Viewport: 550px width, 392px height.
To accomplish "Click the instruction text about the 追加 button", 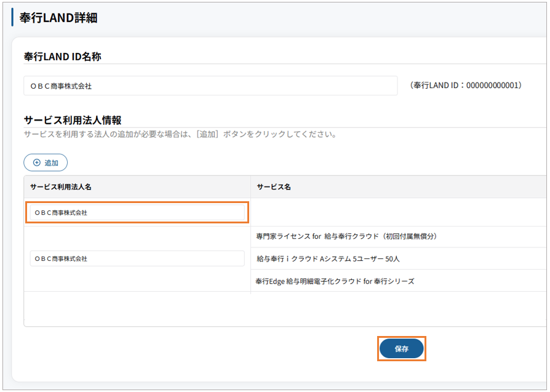I will (x=180, y=134).
